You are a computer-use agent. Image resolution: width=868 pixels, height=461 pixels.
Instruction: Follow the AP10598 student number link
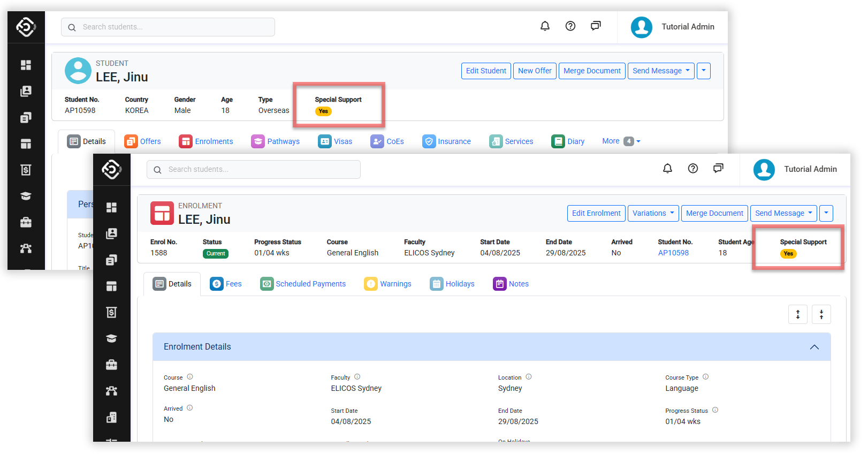click(673, 253)
